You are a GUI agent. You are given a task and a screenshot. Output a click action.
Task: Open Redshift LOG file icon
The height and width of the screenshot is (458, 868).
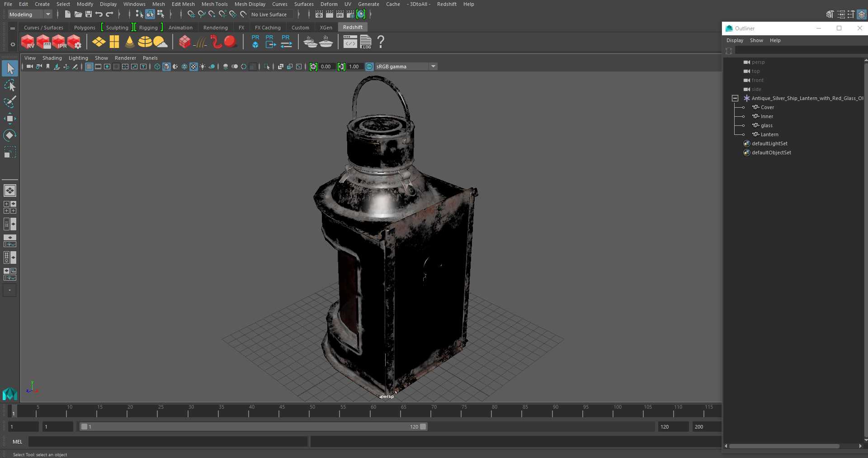tap(366, 42)
